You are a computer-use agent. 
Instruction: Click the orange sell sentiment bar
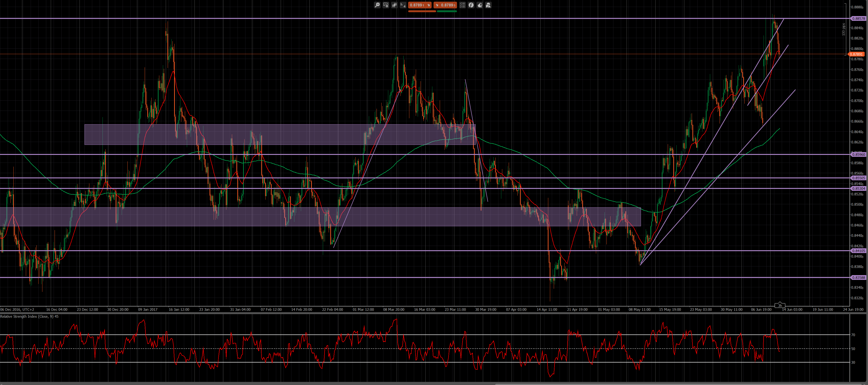tap(422, 11)
